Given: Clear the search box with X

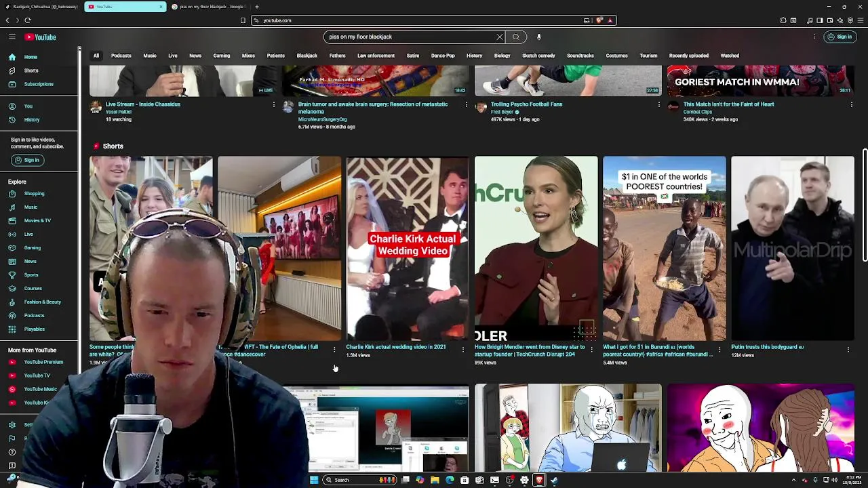Looking at the screenshot, I should 500,37.
